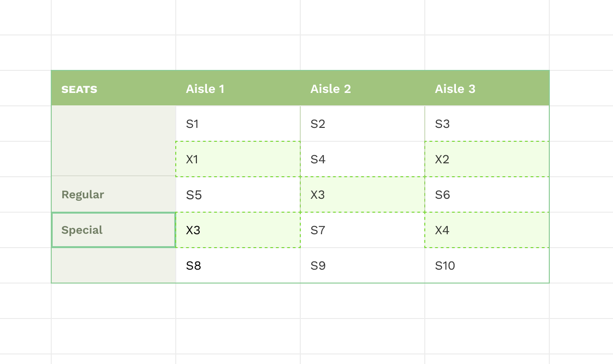Click the S5 seat cell
Viewport: 613px width, 364px height.
(x=238, y=195)
